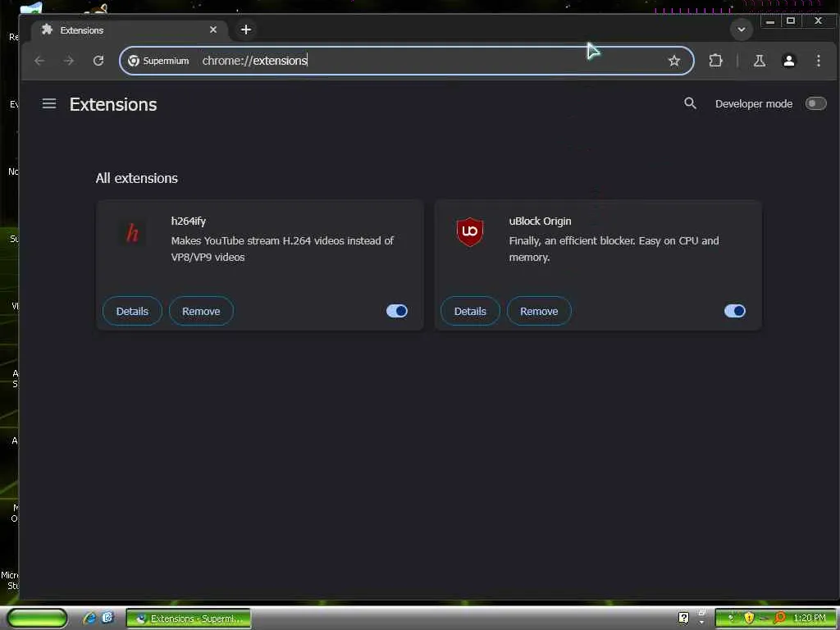Open Details for uBlock Origin
This screenshot has width=840, height=630.
click(470, 311)
